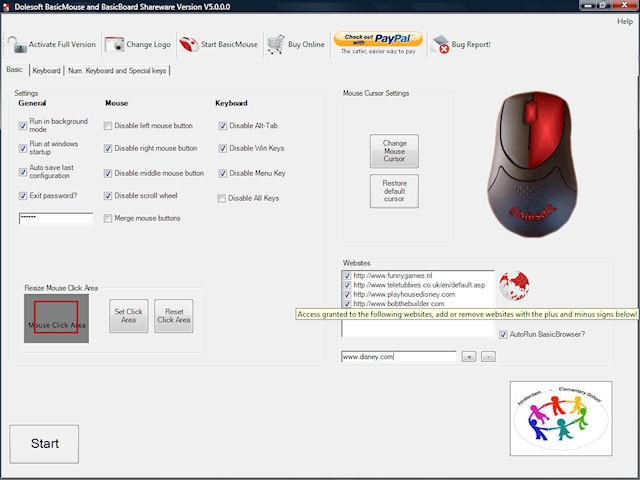This screenshot has width=640, height=480.
Task: Click the red globe browser icon
Action: [x=513, y=286]
